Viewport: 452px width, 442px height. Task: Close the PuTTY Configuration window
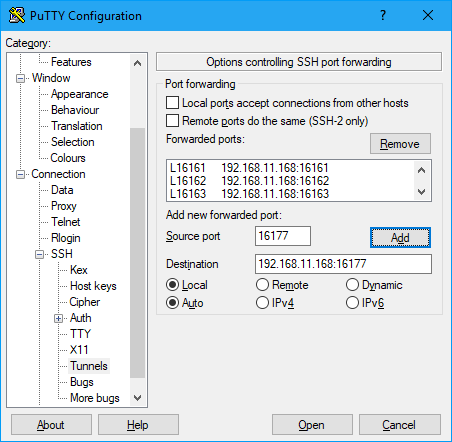click(428, 15)
